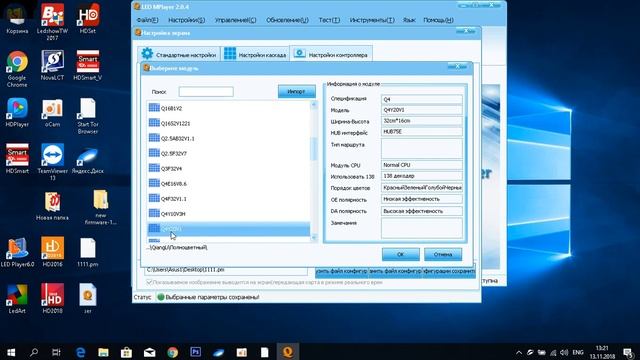Screen dimensions: 640x360
Task: Click the Спецификация field showing Q4
Action: point(422,99)
